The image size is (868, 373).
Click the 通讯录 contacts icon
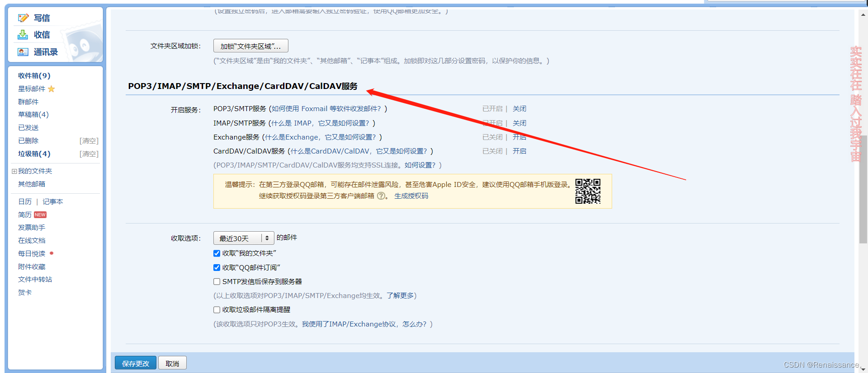point(23,52)
